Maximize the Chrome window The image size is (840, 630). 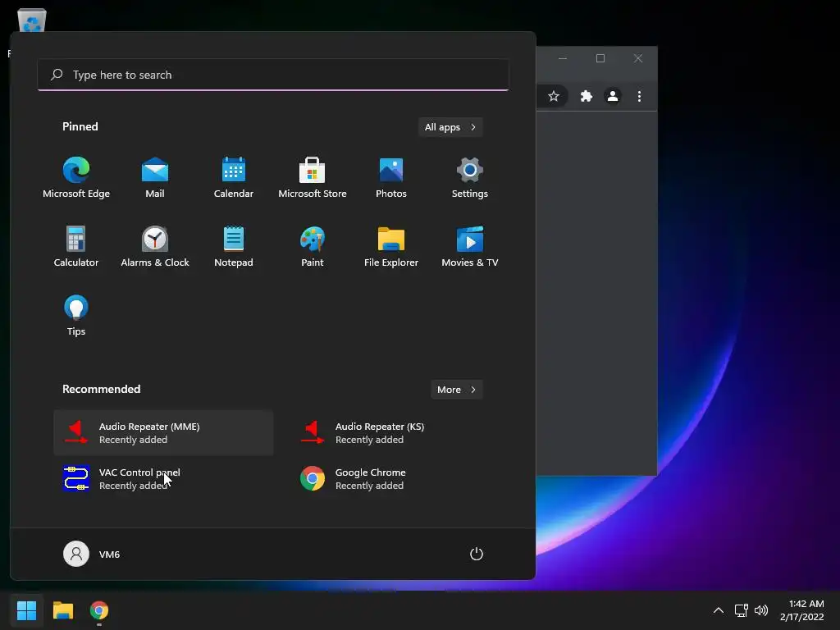[x=600, y=58]
